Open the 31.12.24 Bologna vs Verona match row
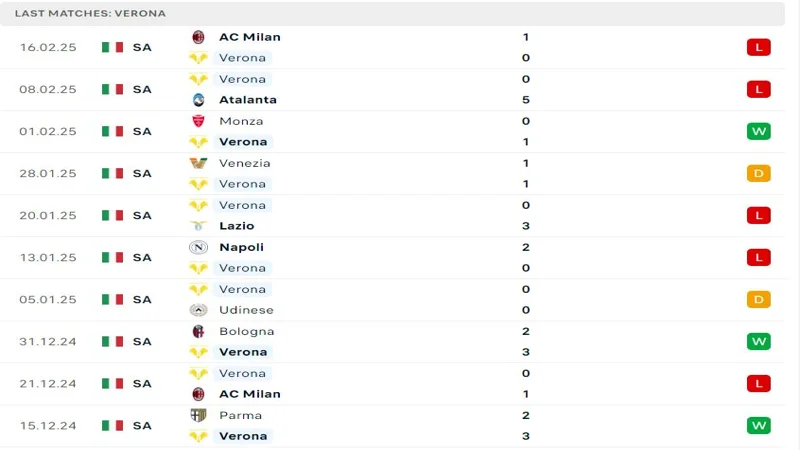This screenshot has width=800, height=450. pyautogui.click(x=392, y=342)
